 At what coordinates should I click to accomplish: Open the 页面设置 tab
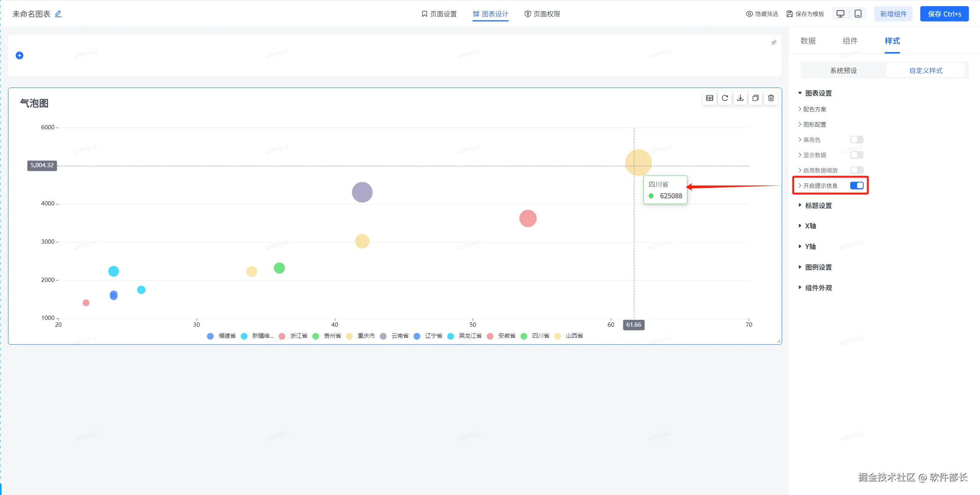click(x=439, y=14)
